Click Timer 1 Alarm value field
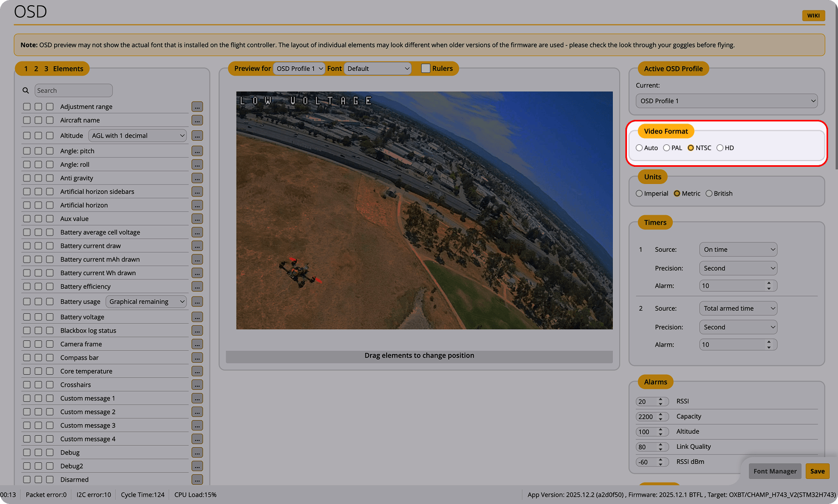Image resolution: width=838 pixels, height=504 pixels. [x=738, y=286]
